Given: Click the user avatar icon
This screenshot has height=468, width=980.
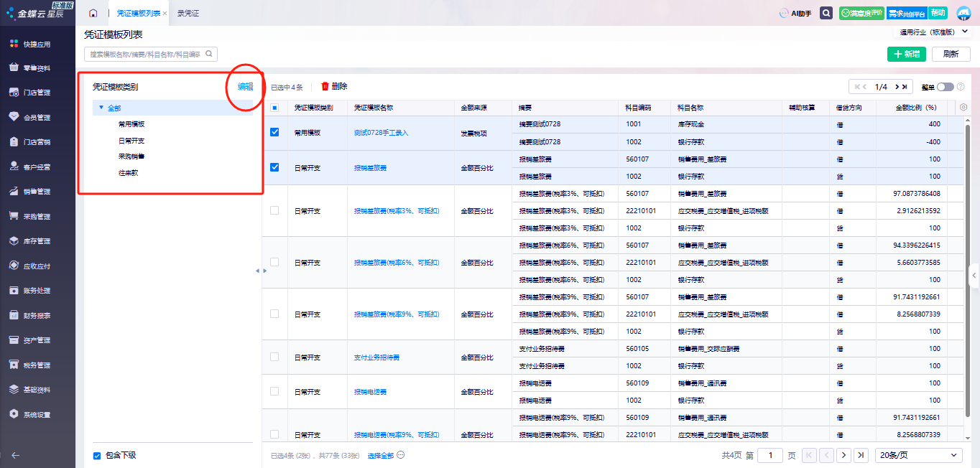Looking at the screenshot, I should coord(963,14).
